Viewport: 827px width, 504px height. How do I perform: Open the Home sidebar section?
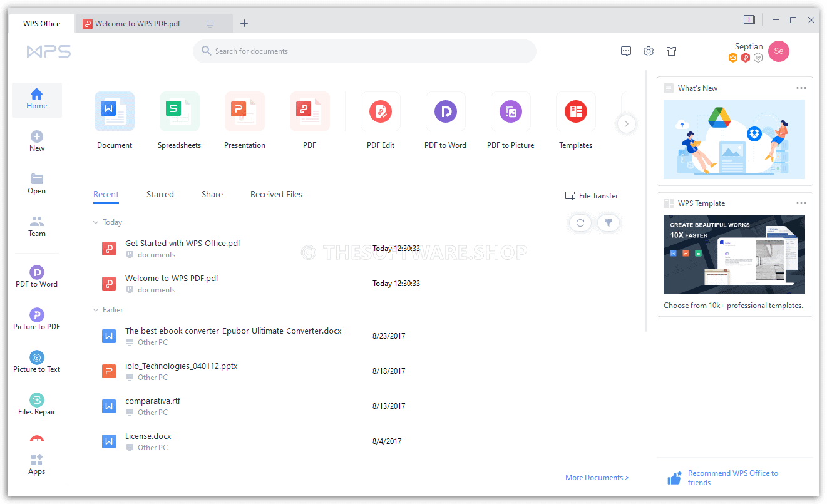[37, 100]
